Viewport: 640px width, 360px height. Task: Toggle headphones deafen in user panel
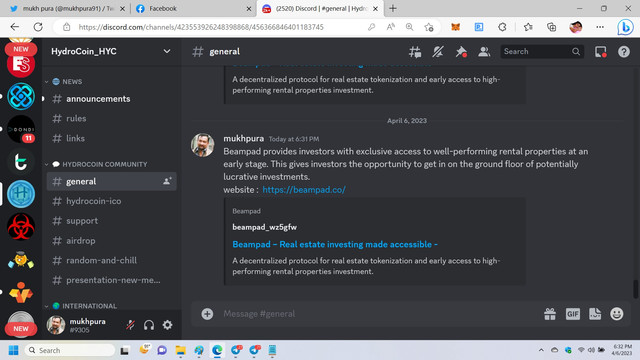click(x=149, y=325)
